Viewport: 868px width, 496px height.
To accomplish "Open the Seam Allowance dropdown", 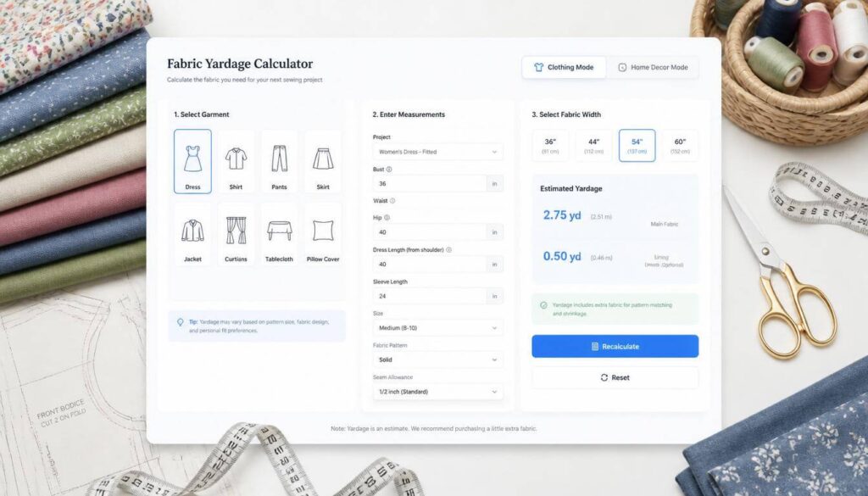I will pos(438,392).
